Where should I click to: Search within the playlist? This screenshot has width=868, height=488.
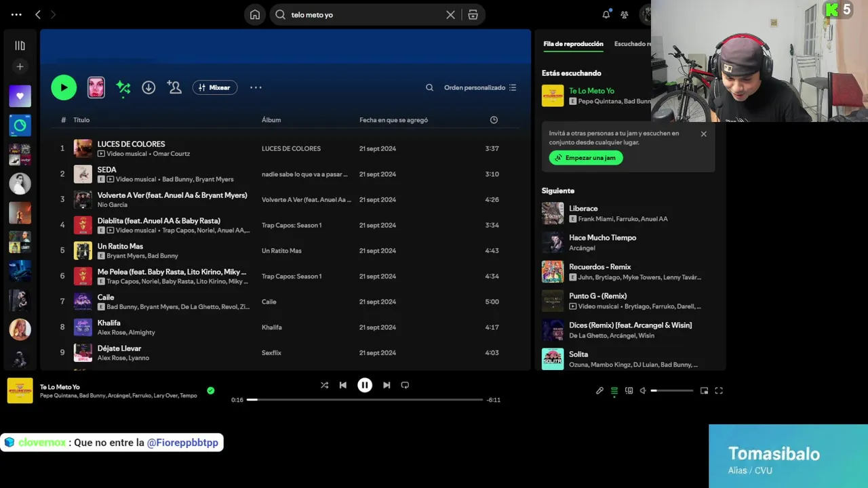pos(429,87)
